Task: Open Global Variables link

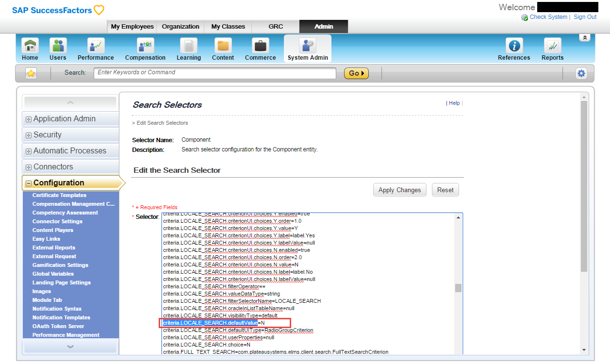Action: click(x=53, y=274)
